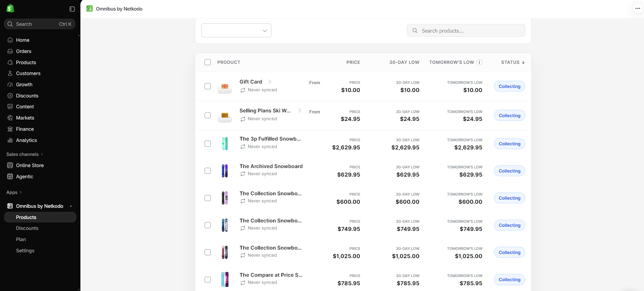Open Products under Omnibus by Netkodo
The image size is (644, 291).
(x=40, y=217)
